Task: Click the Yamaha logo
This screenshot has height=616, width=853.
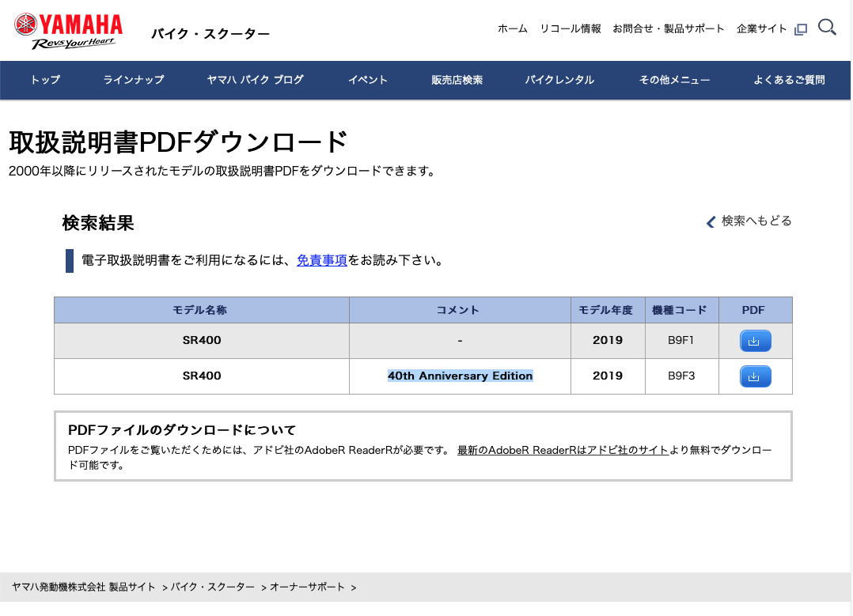Action: pyautogui.click(x=68, y=32)
